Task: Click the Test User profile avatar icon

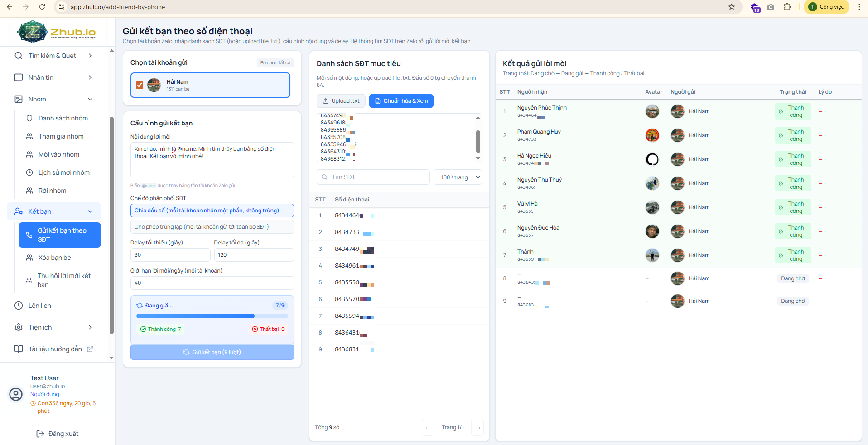Action: point(16,394)
